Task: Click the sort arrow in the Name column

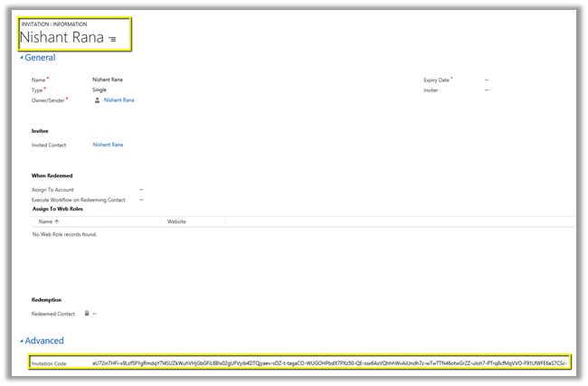Action: pos(57,221)
